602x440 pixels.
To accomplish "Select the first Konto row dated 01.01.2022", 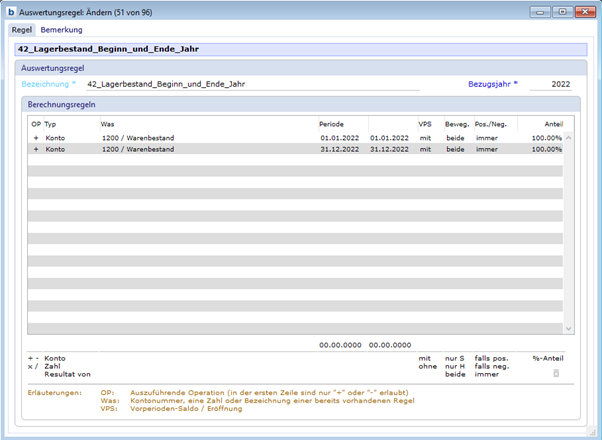I will tap(200, 137).
